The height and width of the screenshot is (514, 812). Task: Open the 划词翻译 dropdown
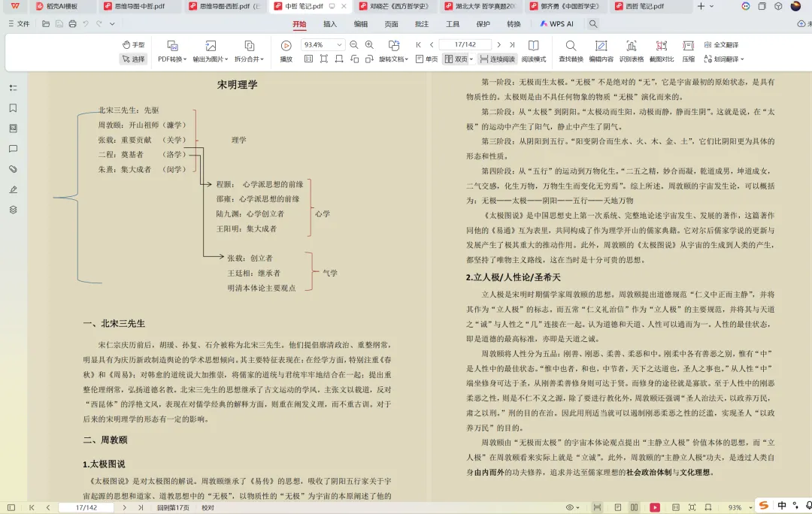(x=724, y=59)
